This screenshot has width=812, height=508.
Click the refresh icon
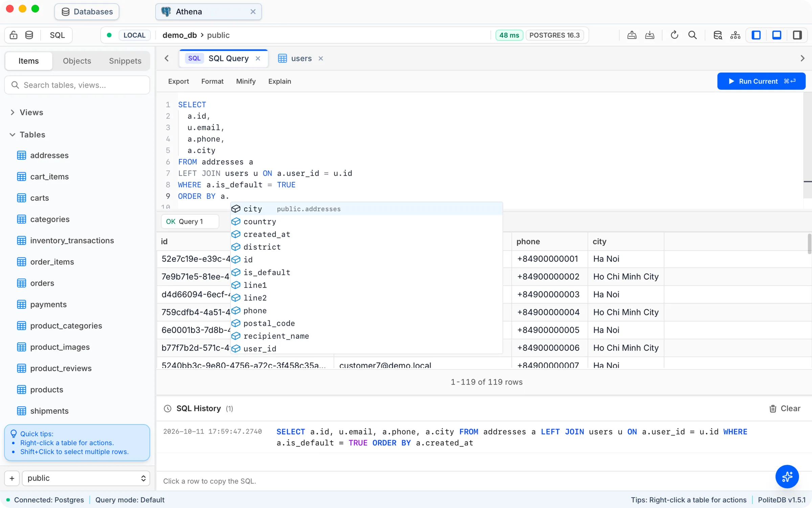(x=674, y=35)
